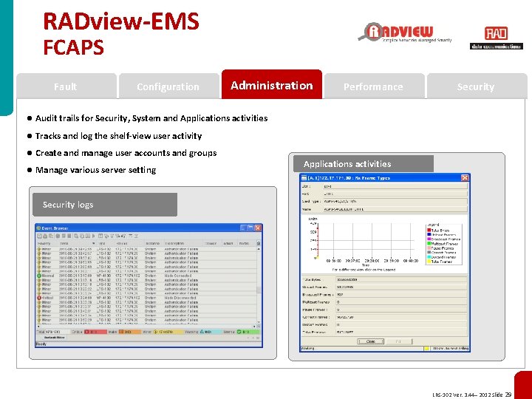Switch to the Fault tab
This screenshot has height=399, width=532.
[x=66, y=86]
